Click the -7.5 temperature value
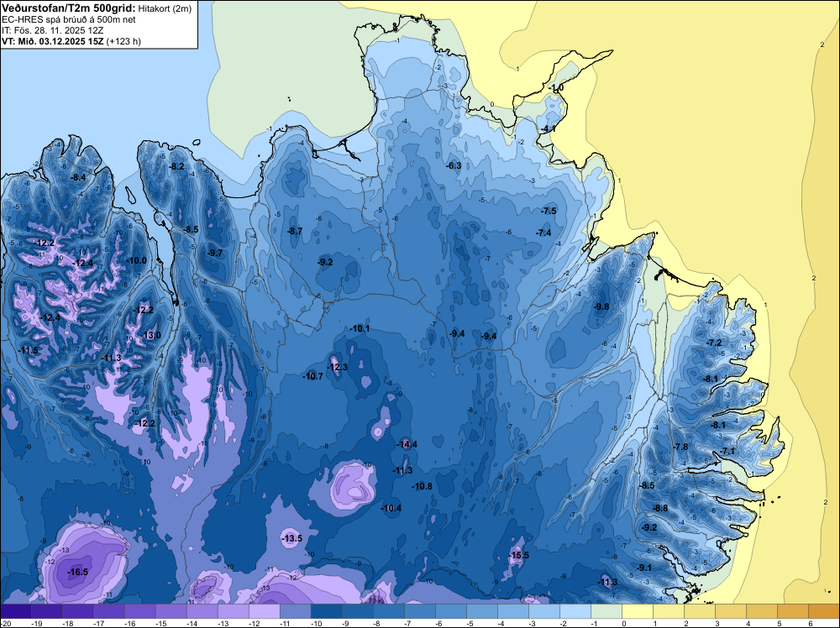Viewport: 840px width, 628px height. [x=549, y=211]
